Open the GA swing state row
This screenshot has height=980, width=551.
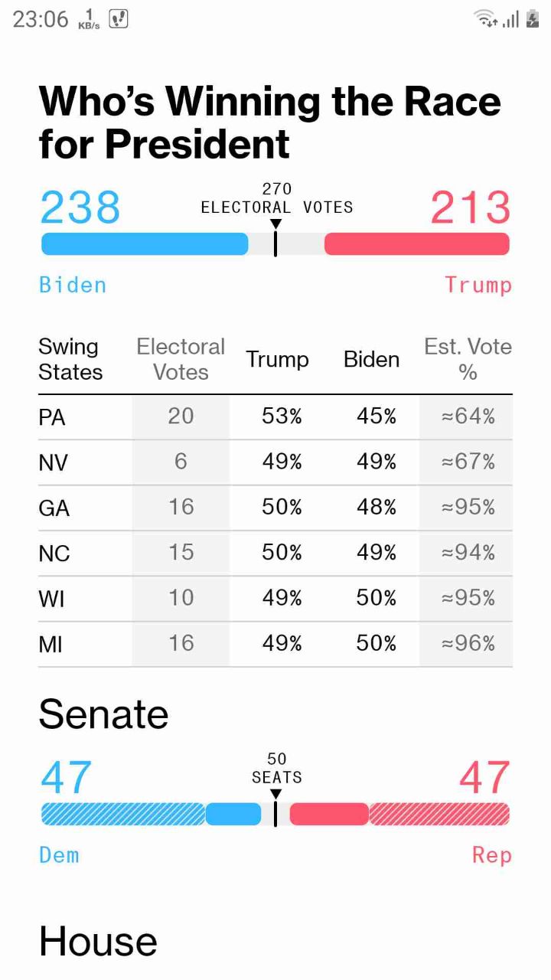[x=275, y=508]
